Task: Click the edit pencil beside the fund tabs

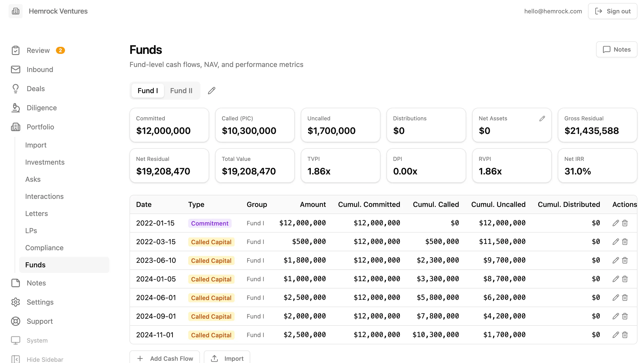Action: (212, 91)
